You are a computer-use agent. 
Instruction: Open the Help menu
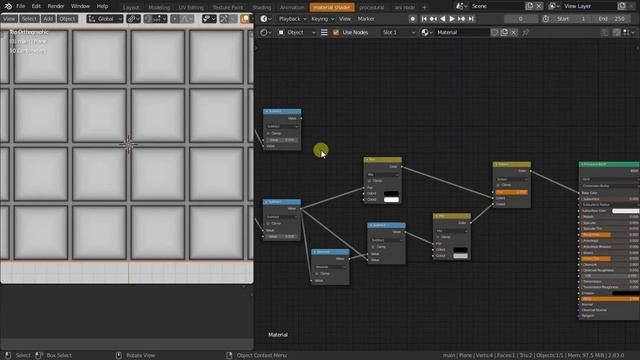click(102, 6)
